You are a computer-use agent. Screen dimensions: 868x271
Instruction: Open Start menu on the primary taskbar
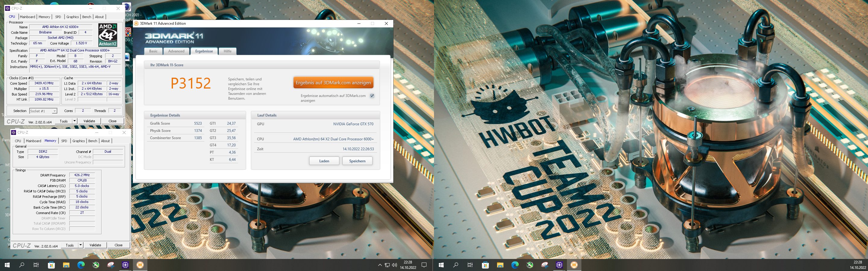pyautogui.click(x=7, y=265)
